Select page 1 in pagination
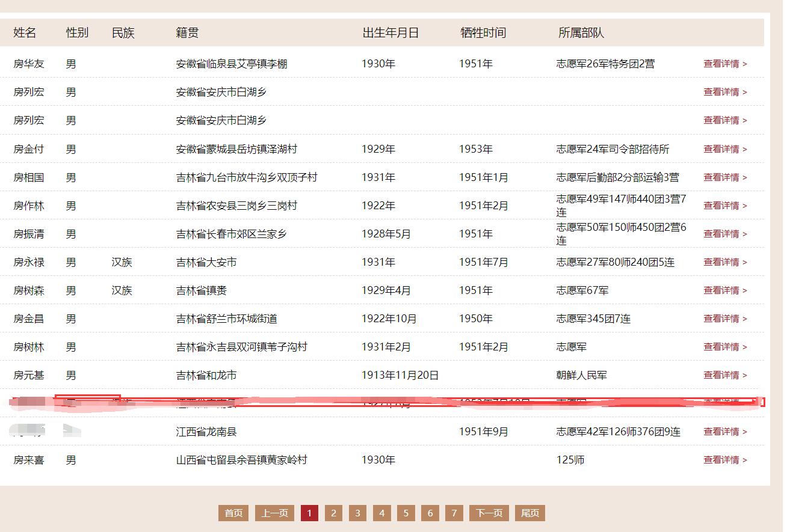Screen dimensions: 787x532 (x=309, y=513)
